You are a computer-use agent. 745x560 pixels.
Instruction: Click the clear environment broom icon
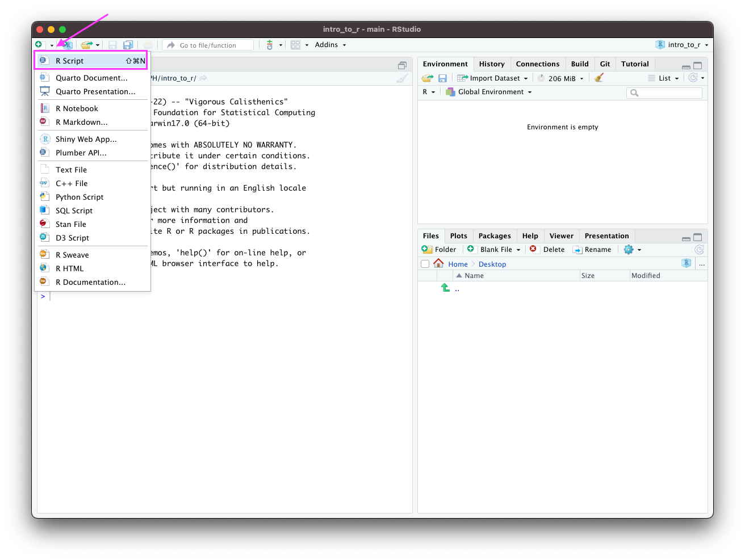click(599, 78)
